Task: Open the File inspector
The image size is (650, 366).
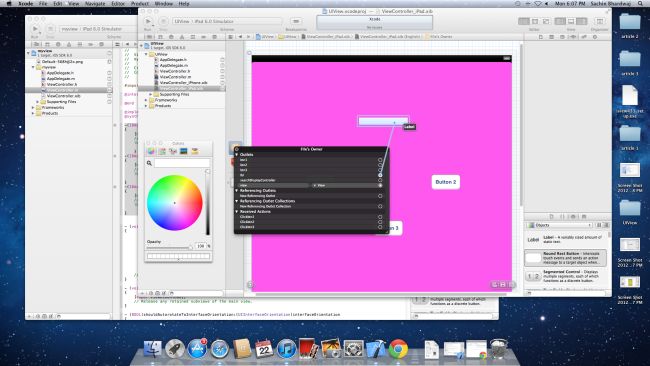Action: tap(541, 37)
